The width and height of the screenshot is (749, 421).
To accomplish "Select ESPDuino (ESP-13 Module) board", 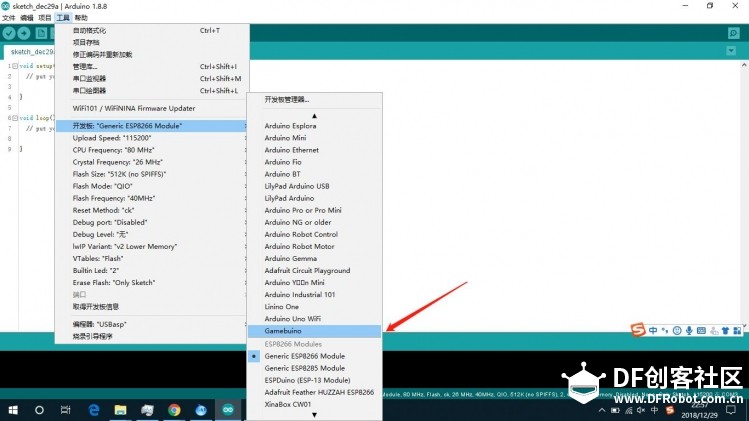I will [x=315, y=380].
